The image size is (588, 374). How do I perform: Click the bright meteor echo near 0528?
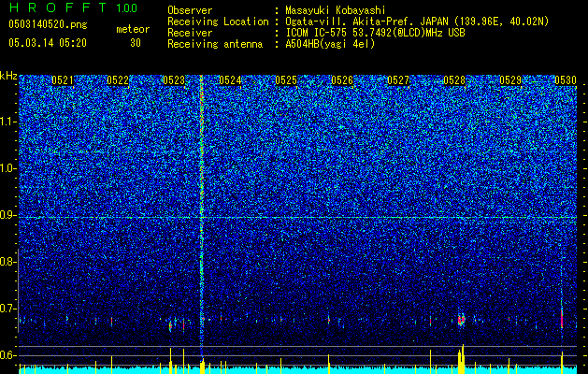[461, 320]
